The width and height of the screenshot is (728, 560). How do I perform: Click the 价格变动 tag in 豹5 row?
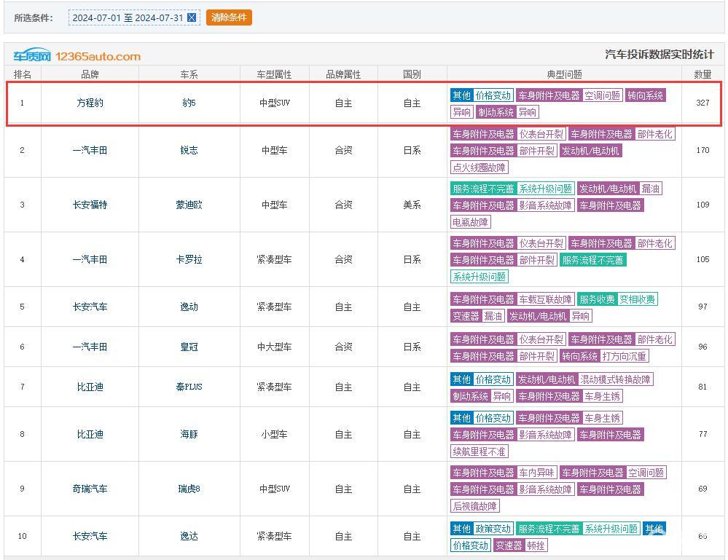click(x=493, y=95)
